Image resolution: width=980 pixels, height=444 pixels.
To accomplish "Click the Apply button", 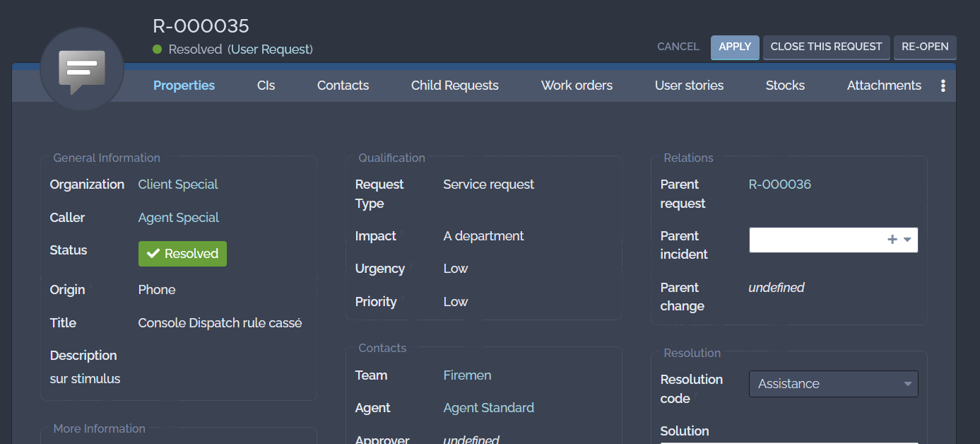I will [x=735, y=47].
